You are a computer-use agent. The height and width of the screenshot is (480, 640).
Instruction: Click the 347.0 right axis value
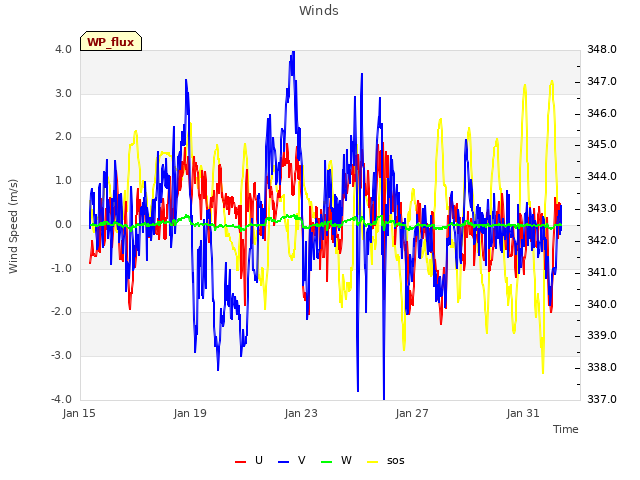[602, 82]
